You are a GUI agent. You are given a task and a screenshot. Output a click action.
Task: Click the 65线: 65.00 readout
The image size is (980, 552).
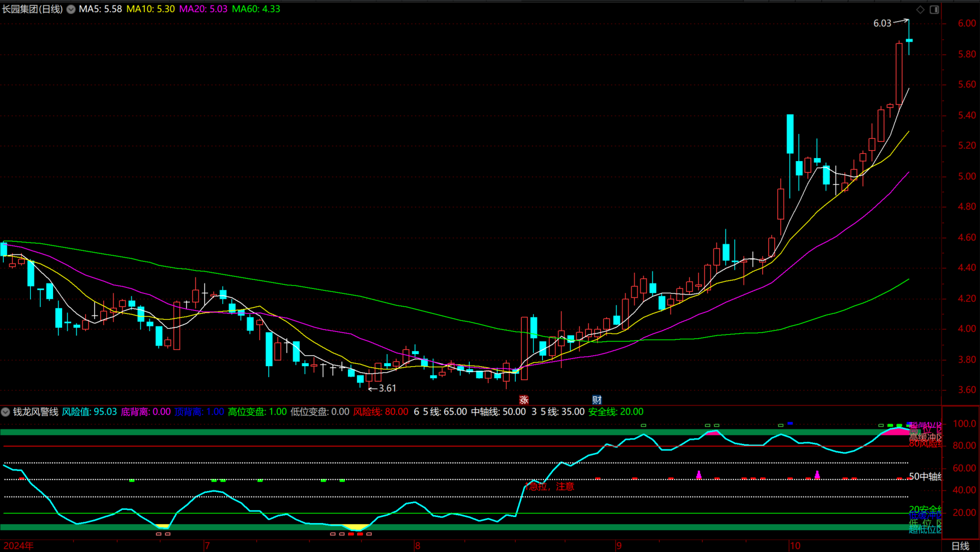(440, 412)
